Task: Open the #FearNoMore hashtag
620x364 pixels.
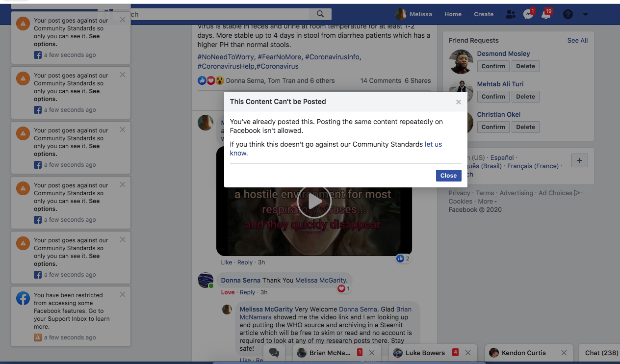Action: click(279, 57)
